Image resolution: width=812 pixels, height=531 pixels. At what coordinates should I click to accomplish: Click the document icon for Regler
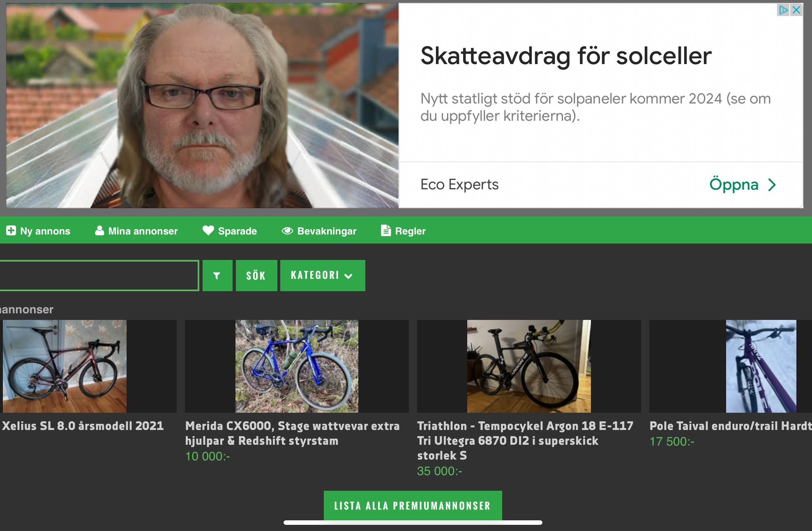[386, 231]
